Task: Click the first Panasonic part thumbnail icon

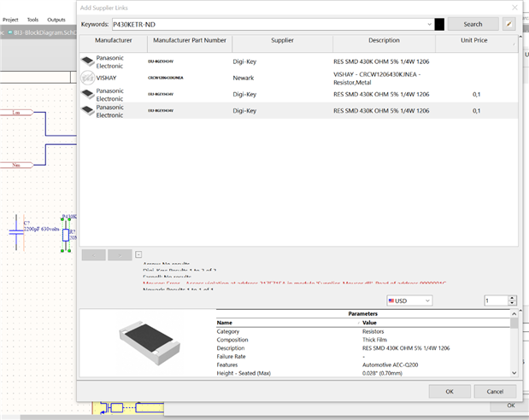Action: 87,61
